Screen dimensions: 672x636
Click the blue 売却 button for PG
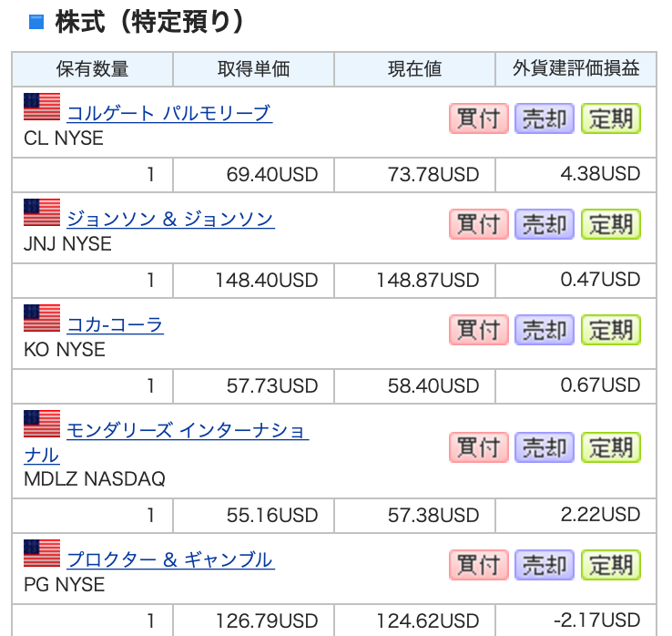(x=545, y=565)
